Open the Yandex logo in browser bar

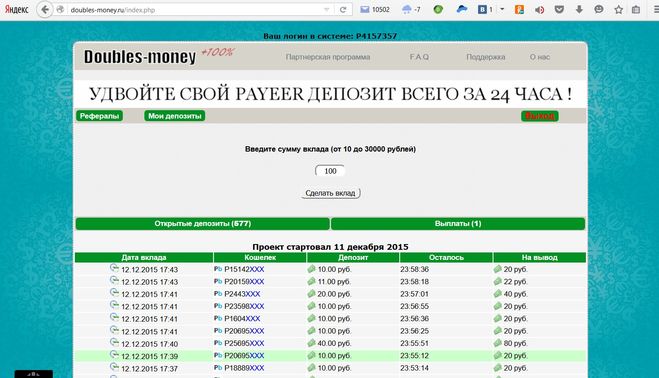16,9
